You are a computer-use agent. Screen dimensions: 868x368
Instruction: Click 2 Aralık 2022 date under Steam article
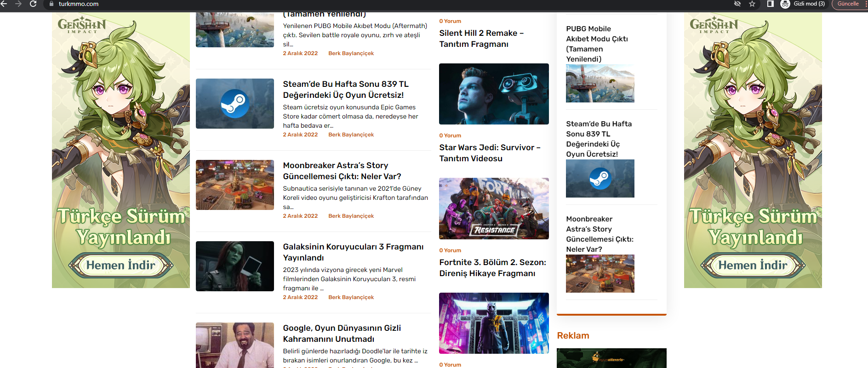click(300, 135)
